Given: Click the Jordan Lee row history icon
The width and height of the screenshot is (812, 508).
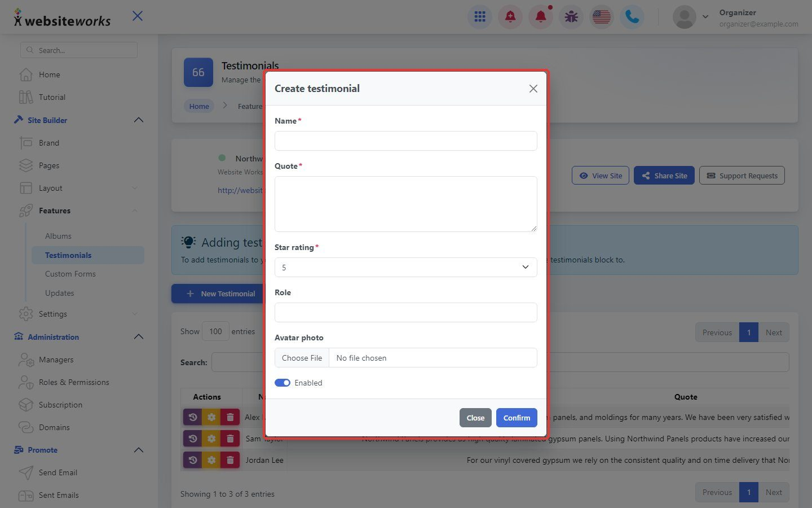Looking at the screenshot, I should click(x=192, y=460).
